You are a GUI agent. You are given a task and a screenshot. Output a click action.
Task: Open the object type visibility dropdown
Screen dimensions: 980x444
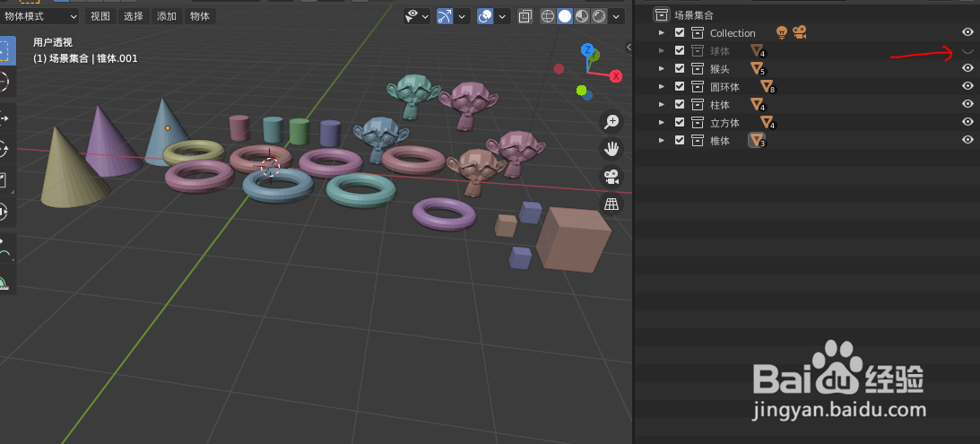click(x=417, y=16)
